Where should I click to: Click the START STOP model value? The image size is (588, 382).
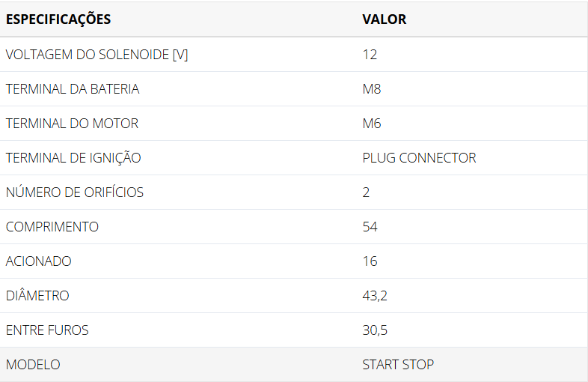point(398,365)
